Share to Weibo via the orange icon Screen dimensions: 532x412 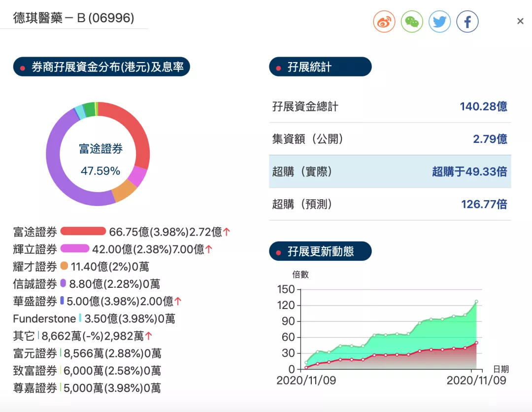coord(384,22)
